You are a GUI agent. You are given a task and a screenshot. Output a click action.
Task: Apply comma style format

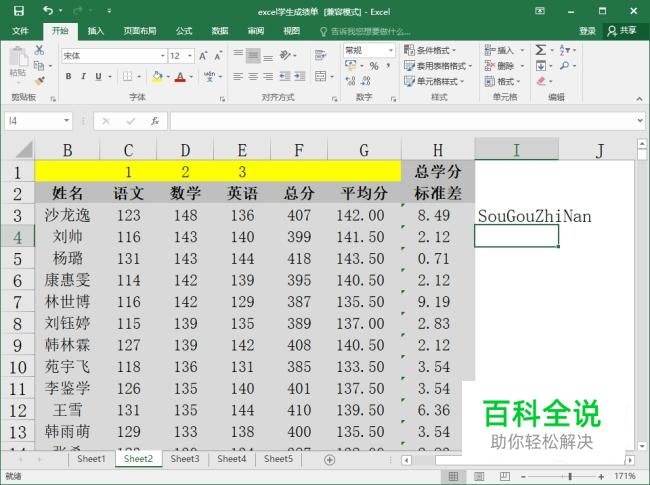click(388, 65)
